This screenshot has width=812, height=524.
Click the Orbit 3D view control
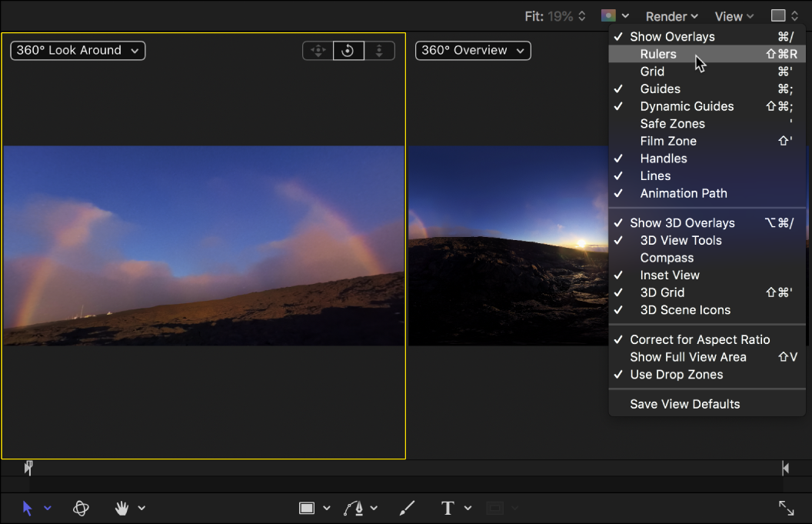point(348,51)
